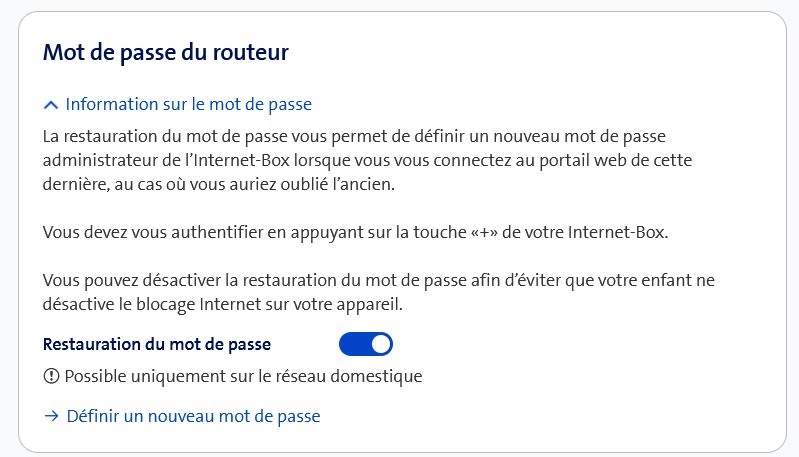This screenshot has height=457, width=799.
Task: Disable the Restauration du mot de passe switch
Action: pyautogui.click(x=366, y=344)
